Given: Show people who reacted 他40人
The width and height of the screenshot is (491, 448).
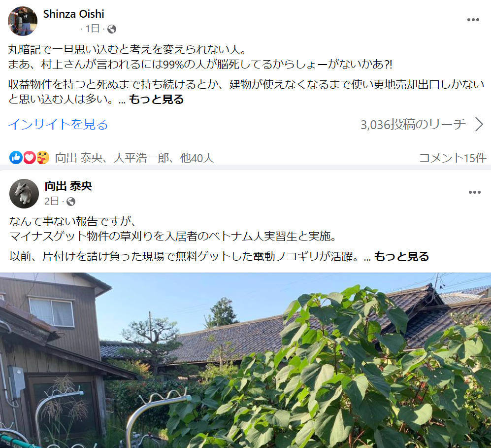Looking at the screenshot, I should [196, 158].
